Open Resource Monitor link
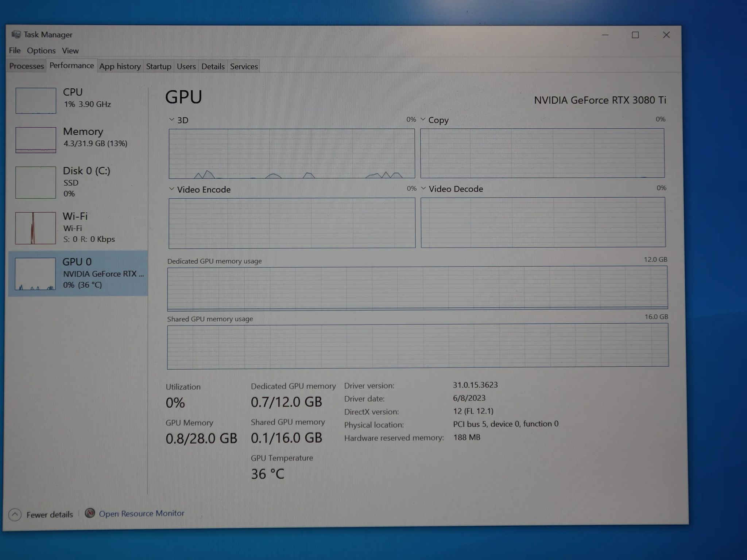 (x=142, y=513)
